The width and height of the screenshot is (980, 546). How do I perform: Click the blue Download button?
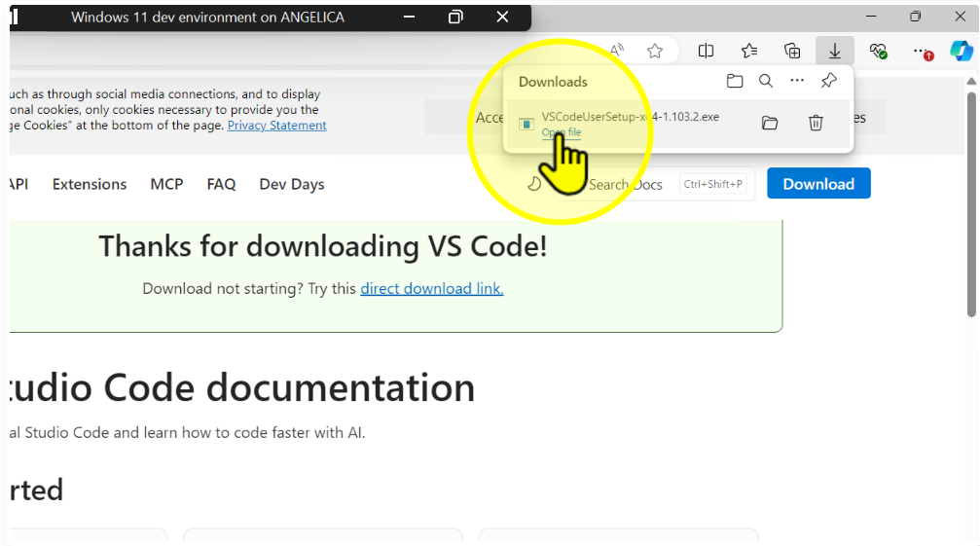(x=818, y=184)
